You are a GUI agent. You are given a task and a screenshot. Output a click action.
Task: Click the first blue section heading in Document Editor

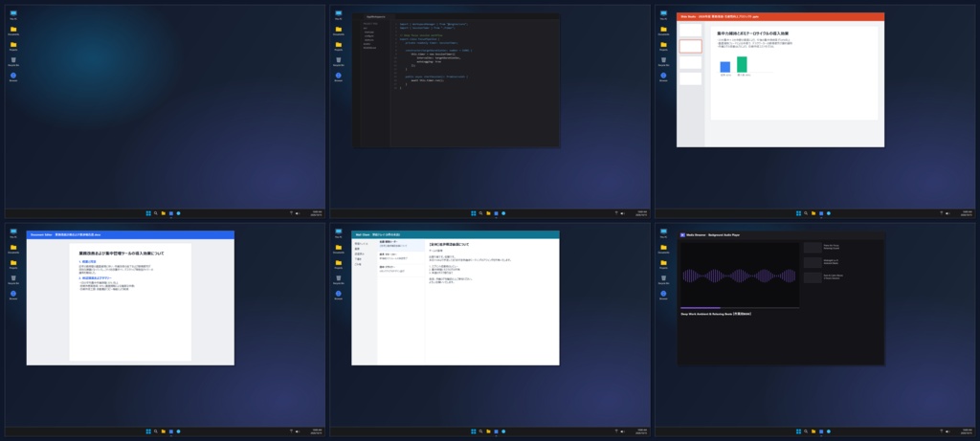pos(87,262)
